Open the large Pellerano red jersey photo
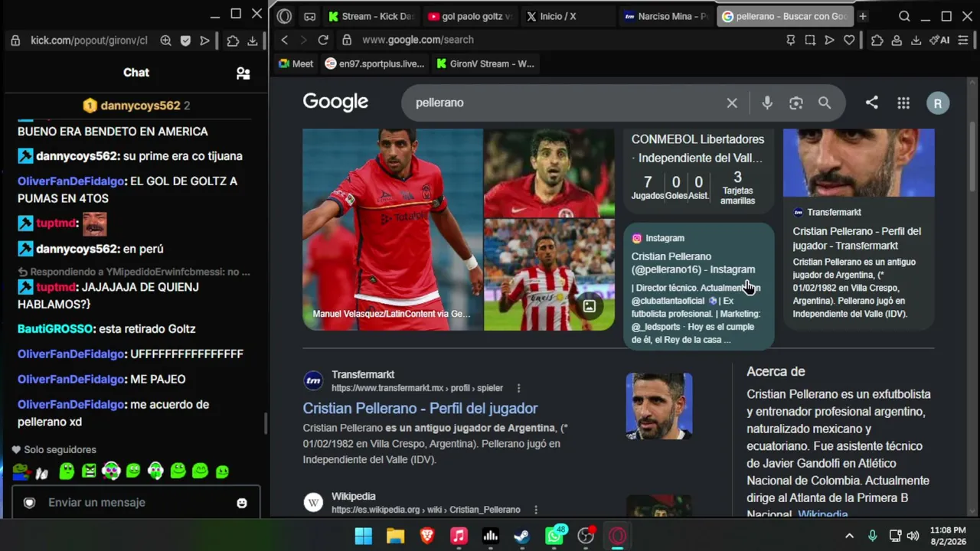980x551 pixels. pyautogui.click(x=392, y=230)
